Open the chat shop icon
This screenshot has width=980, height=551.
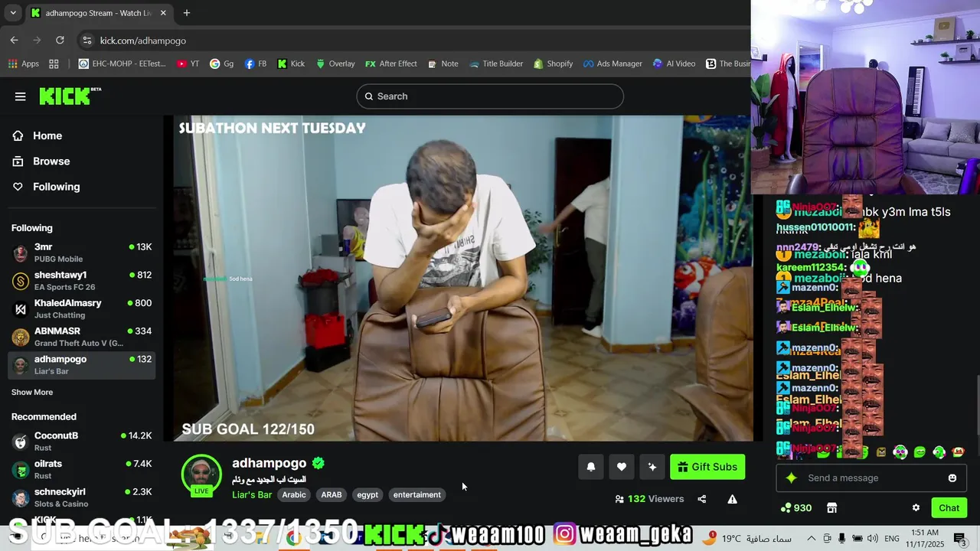pyautogui.click(x=832, y=507)
